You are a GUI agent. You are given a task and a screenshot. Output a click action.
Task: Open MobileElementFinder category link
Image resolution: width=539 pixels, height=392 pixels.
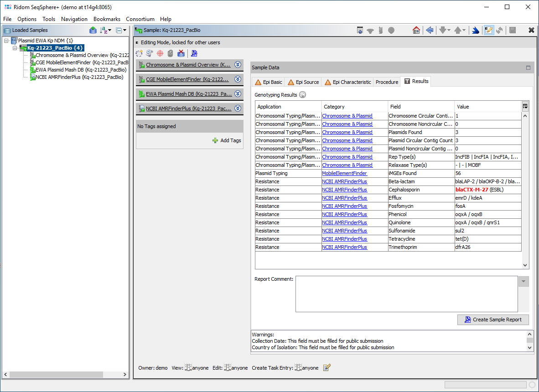click(x=344, y=173)
